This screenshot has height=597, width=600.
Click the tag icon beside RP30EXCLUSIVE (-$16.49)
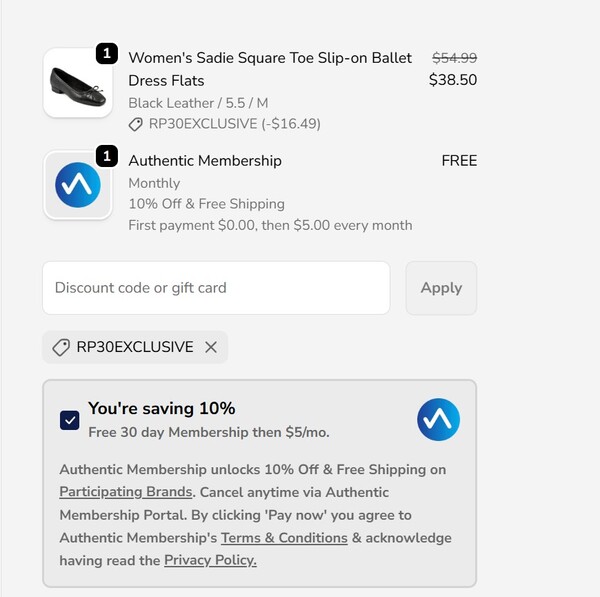click(136, 125)
